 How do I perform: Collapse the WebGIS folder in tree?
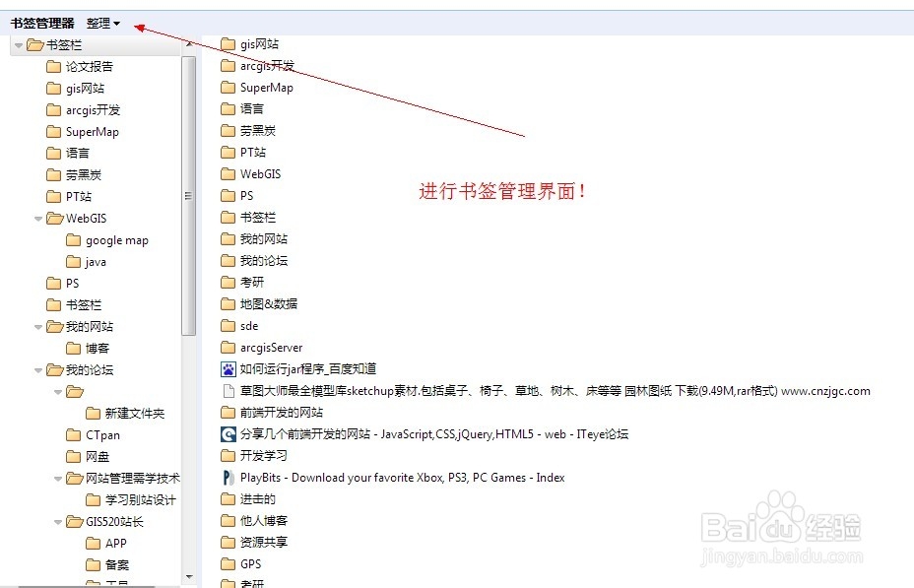pos(38,219)
